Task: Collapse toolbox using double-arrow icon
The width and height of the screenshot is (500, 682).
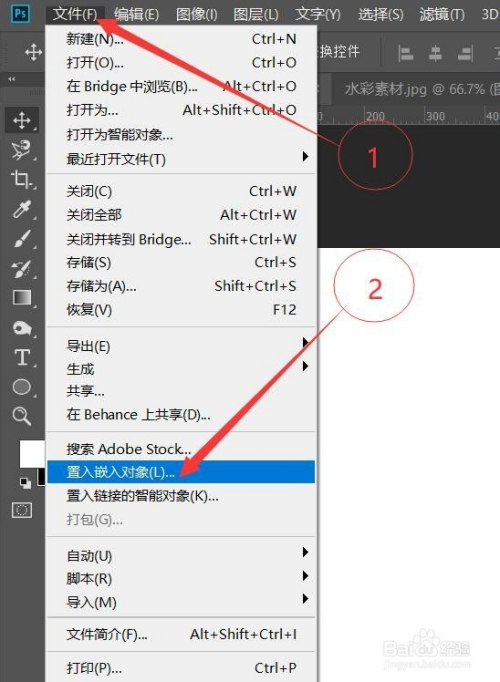Action: 12,79
